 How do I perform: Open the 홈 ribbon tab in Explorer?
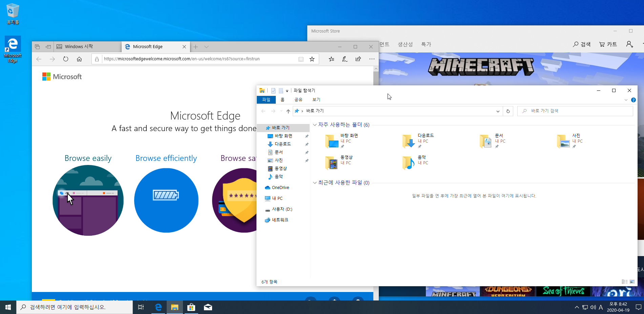(283, 100)
